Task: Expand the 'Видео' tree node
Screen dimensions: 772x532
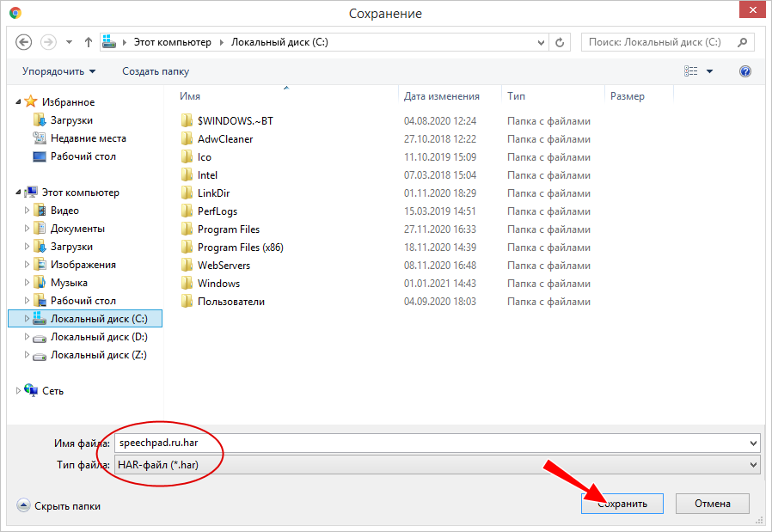Action: click(x=27, y=211)
